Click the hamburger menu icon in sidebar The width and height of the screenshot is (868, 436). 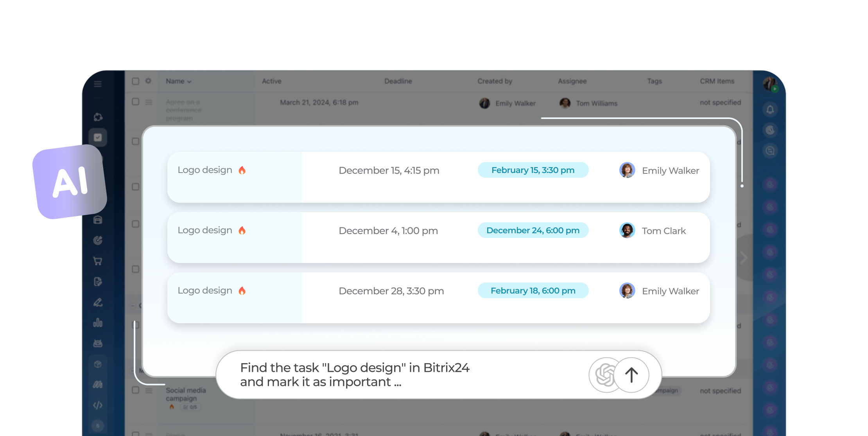(x=98, y=84)
